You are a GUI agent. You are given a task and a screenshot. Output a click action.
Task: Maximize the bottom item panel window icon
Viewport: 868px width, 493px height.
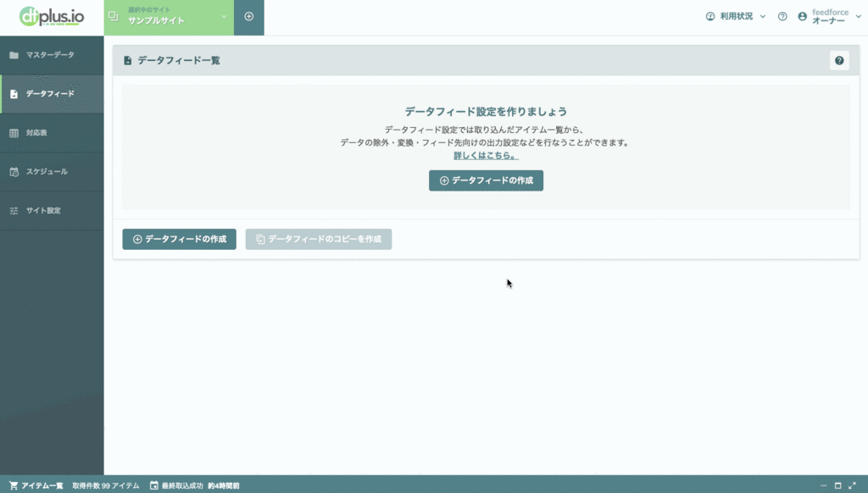point(837,485)
